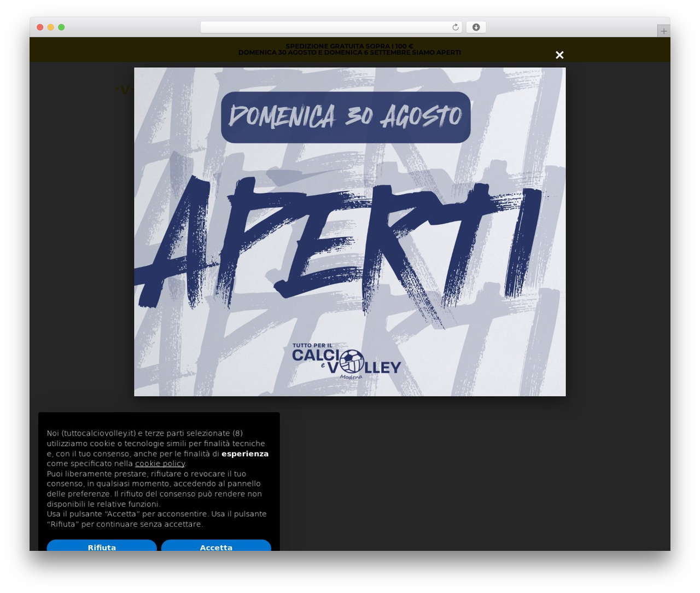Click the yellow minimize window button
700x593 pixels.
(51, 27)
